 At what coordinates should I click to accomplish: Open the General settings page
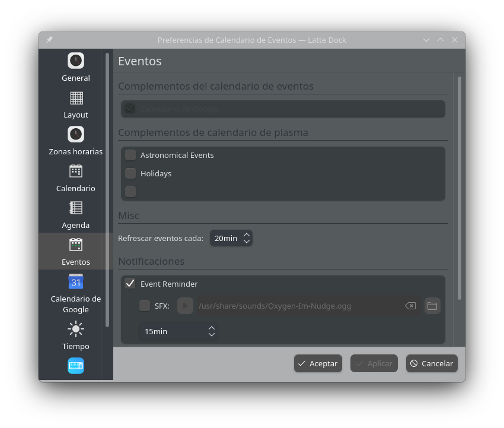coord(75,67)
